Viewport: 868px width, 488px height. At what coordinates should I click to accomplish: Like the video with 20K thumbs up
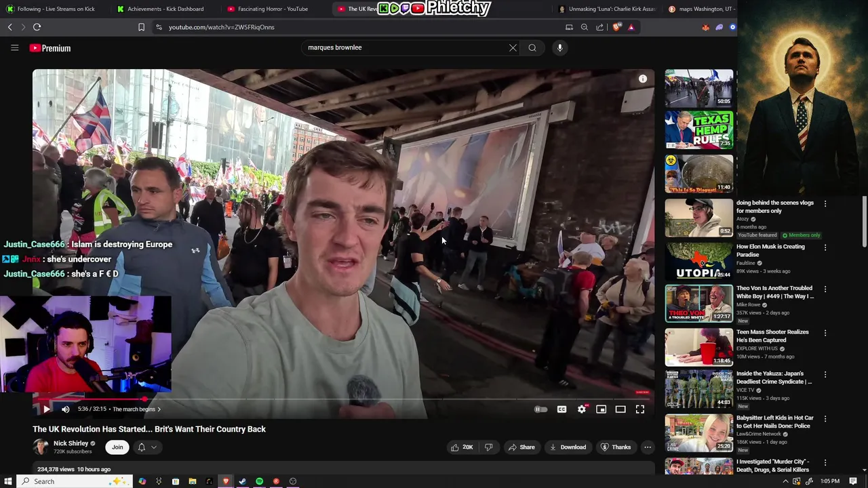(x=462, y=447)
